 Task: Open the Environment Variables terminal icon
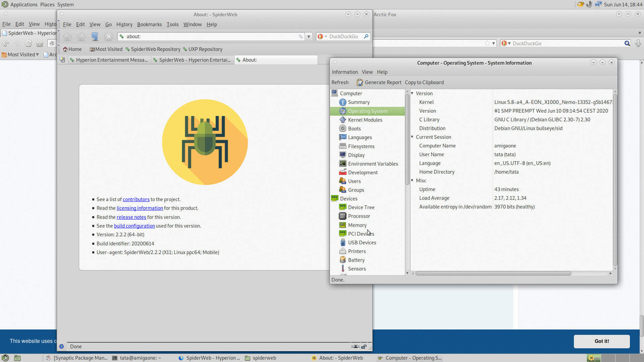pyautogui.click(x=342, y=164)
